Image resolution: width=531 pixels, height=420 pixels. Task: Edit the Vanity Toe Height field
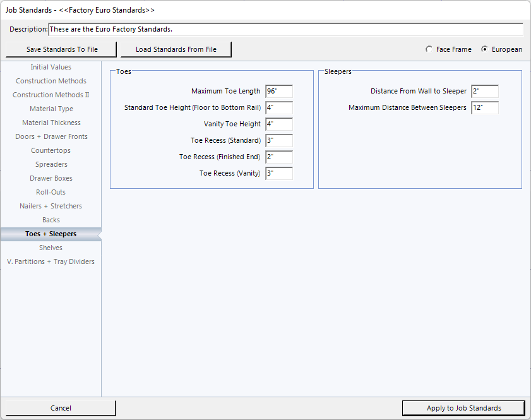(x=278, y=124)
